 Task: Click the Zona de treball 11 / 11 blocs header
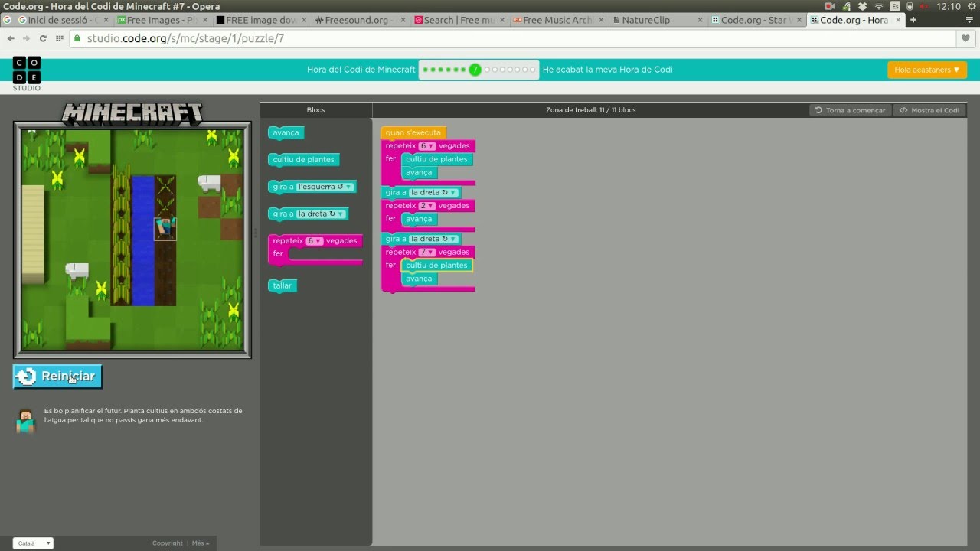pyautogui.click(x=590, y=110)
